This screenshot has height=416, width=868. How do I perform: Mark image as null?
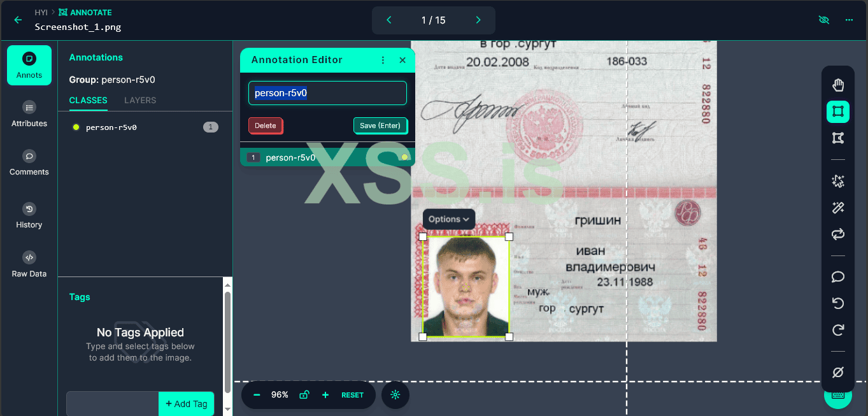(838, 372)
